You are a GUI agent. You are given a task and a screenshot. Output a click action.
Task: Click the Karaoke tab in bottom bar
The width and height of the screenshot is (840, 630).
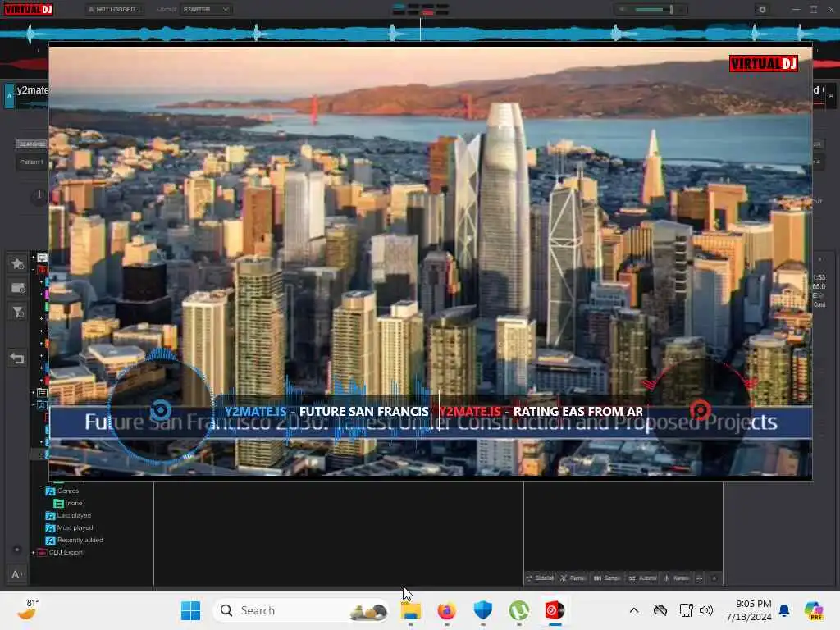(677, 578)
